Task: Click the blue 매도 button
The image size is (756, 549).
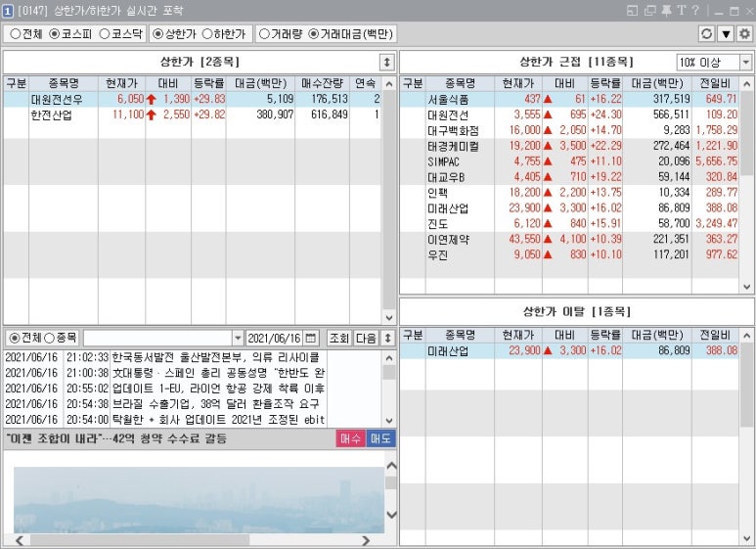Action: click(380, 438)
